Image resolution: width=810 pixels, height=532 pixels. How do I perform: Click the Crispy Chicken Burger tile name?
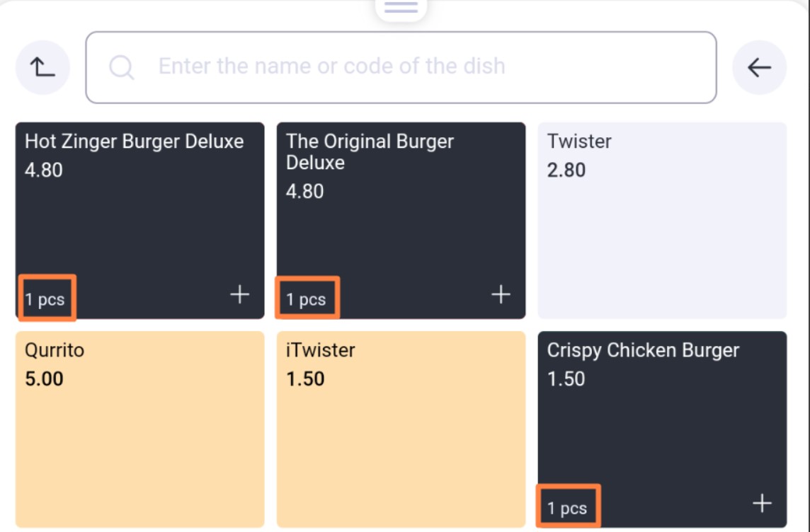coord(643,350)
